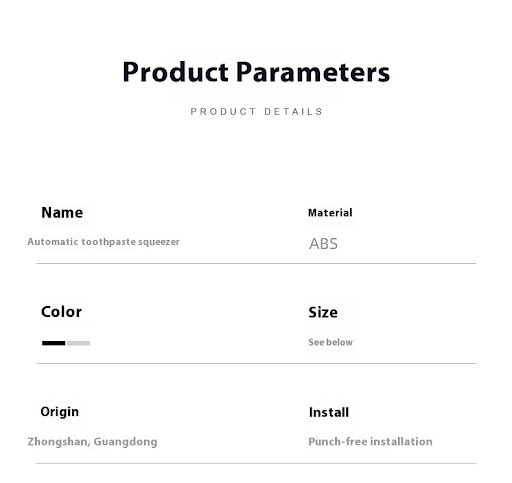Screen dimensions: 512x483
Task: Click the Zhongshan, Guangdong origin text
Action: (92, 442)
